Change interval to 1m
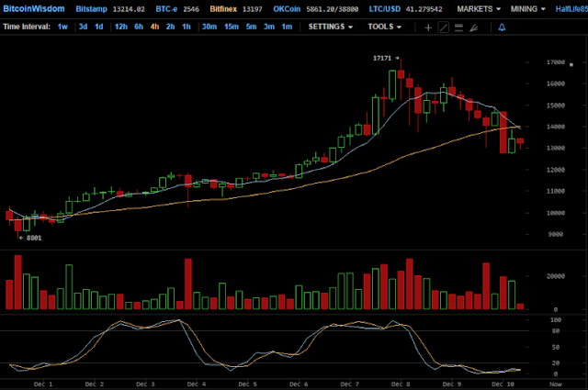This screenshot has width=588, height=390. click(287, 27)
